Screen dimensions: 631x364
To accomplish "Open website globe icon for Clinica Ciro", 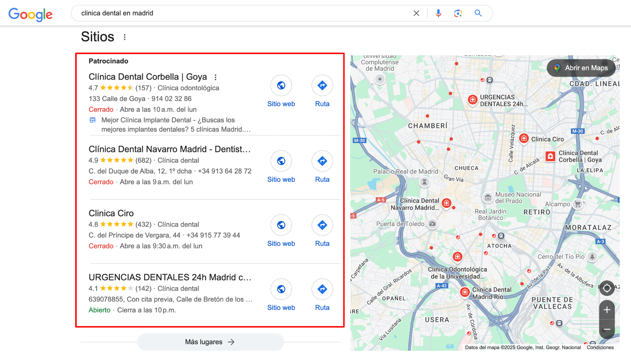I will pos(281,225).
